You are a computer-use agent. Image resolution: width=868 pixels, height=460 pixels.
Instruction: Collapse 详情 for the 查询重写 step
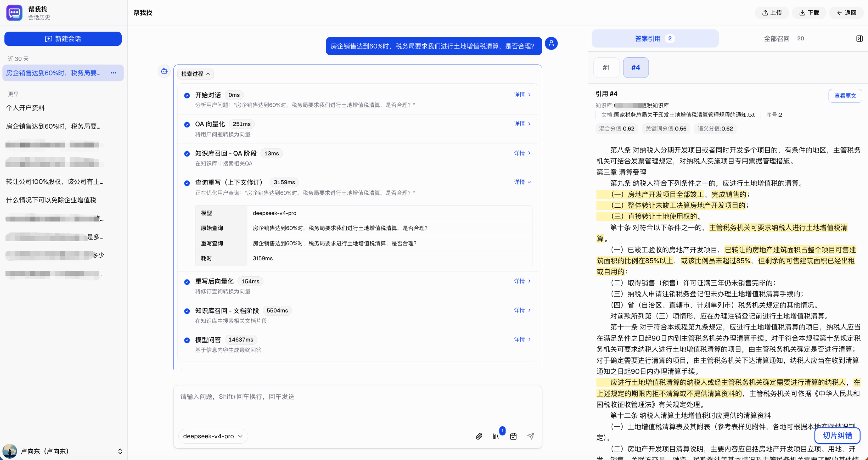click(x=522, y=182)
